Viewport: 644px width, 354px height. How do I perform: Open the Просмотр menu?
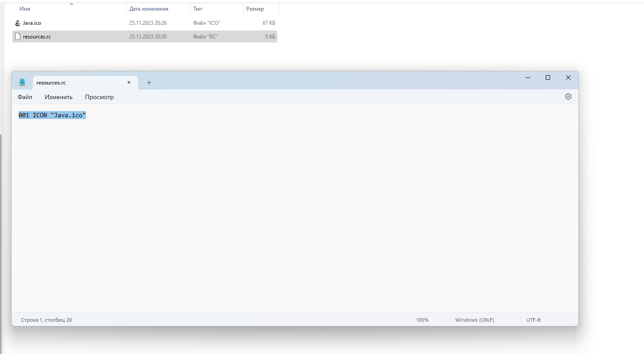pyautogui.click(x=99, y=97)
